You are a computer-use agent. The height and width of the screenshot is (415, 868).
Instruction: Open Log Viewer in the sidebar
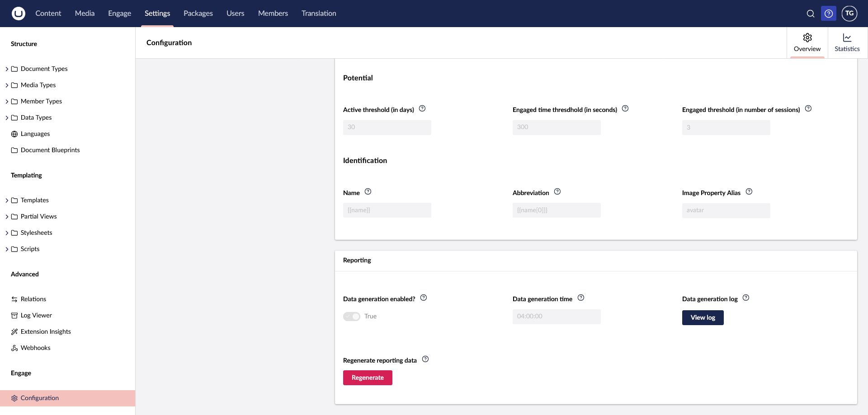36,316
